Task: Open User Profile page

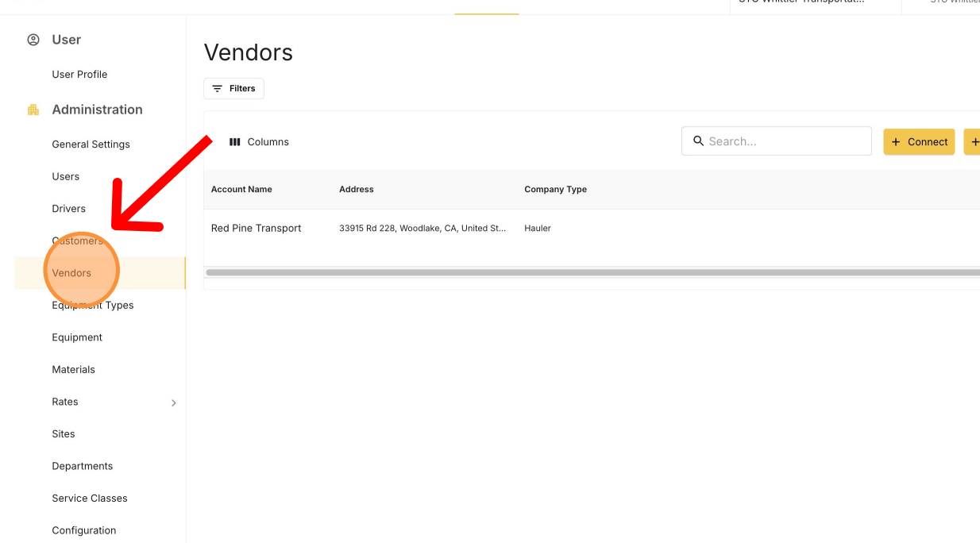Action: point(79,75)
